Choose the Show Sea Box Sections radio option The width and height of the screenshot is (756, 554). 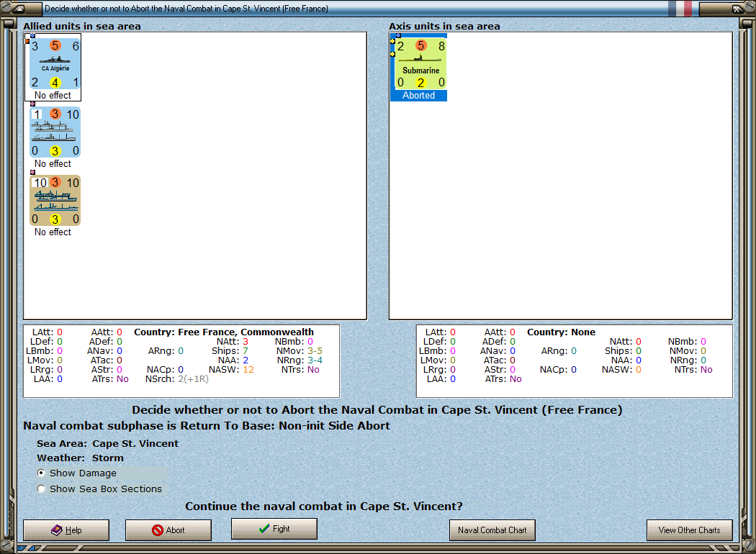click(42, 489)
